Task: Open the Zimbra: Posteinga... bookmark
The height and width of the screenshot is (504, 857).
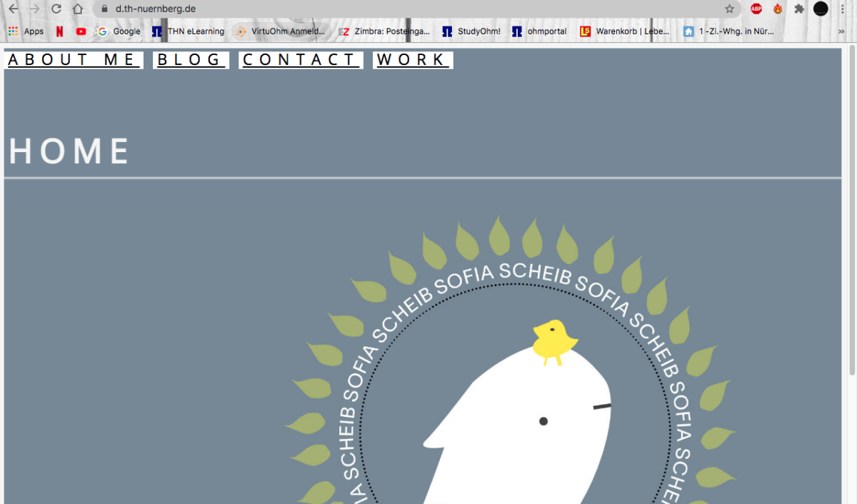Action: pos(384,31)
